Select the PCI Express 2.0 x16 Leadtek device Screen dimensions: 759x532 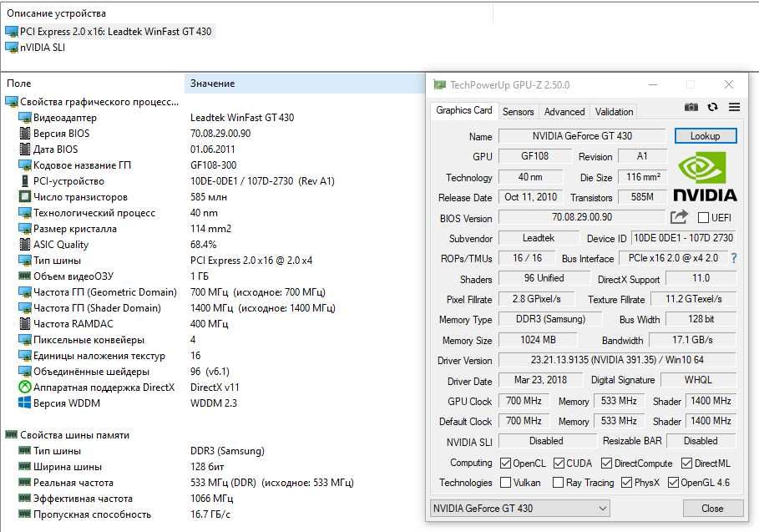coord(109,32)
